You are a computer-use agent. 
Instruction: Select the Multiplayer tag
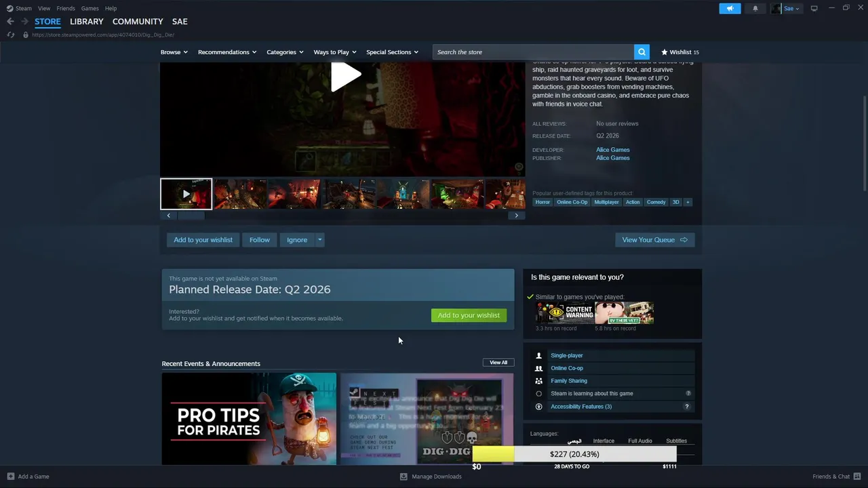pos(606,202)
